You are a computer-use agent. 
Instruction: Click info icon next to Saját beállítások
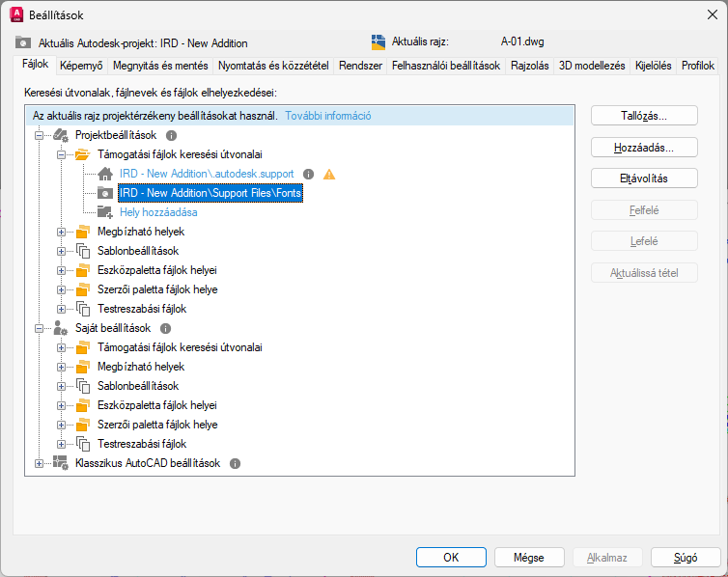pyautogui.click(x=165, y=328)
